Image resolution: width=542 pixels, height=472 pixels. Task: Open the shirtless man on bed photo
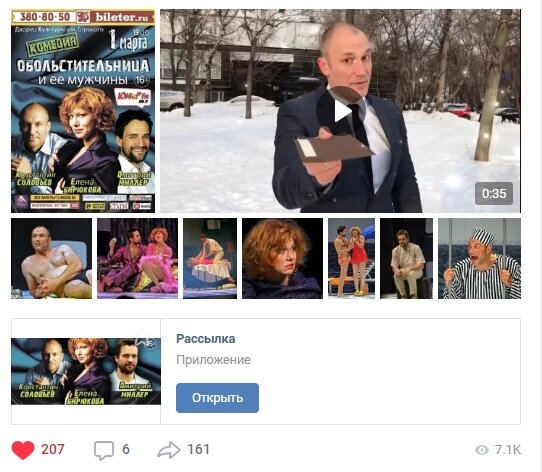pos(52,258)
